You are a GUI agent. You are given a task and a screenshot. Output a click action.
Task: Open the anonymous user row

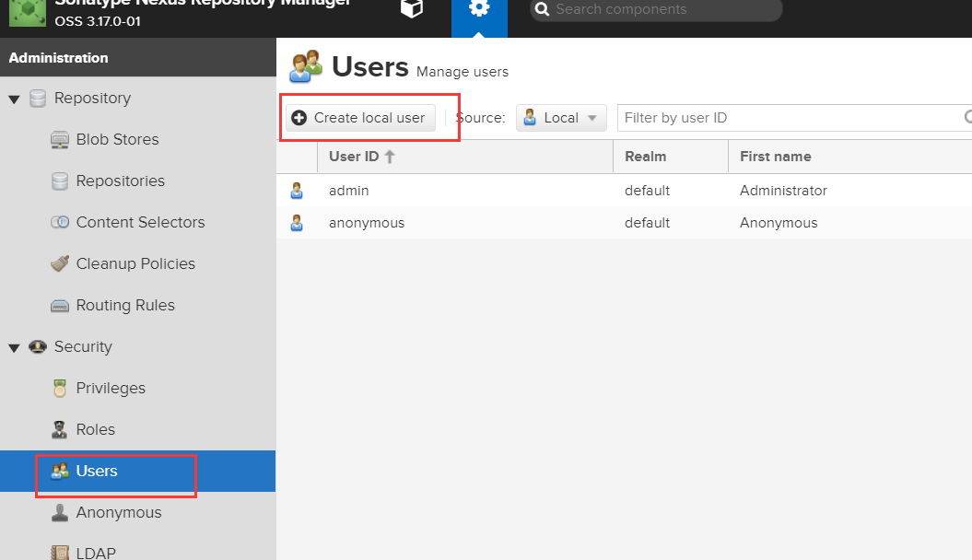[x=625, y=222]
